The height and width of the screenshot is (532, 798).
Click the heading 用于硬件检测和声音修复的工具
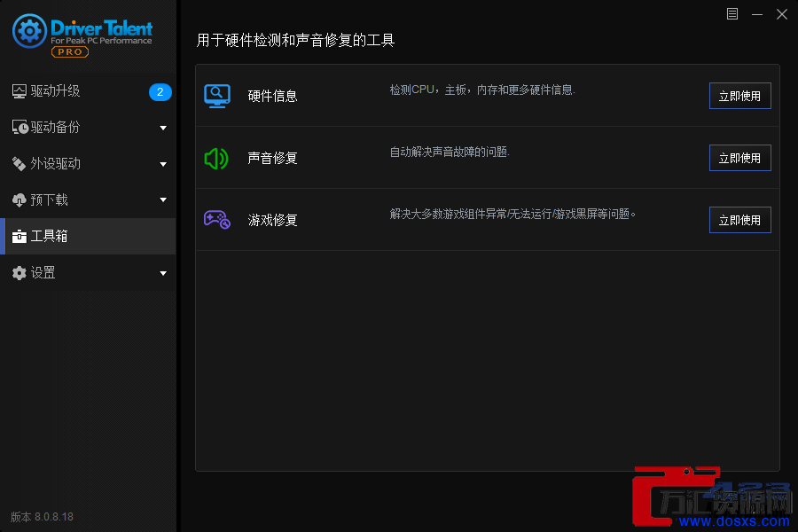[x=295, y=40]
